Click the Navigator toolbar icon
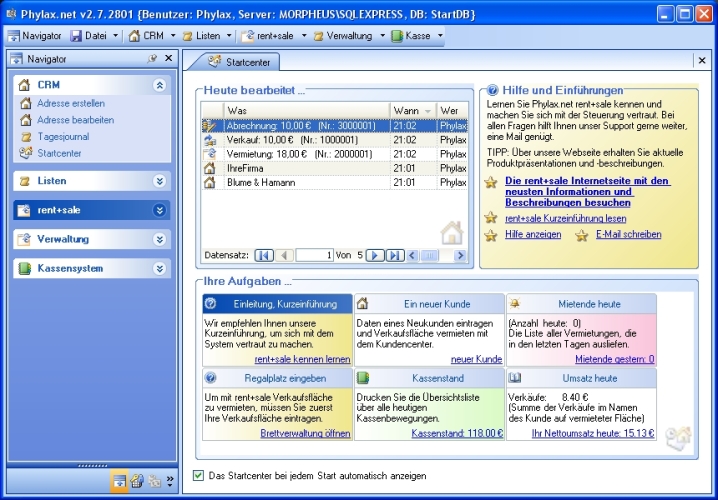This screenshot has width=718, height=500. (x=13, y=36)
